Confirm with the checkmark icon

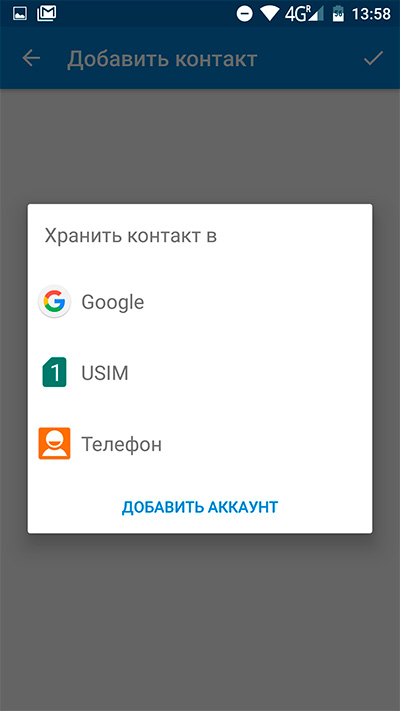[373, 58]
